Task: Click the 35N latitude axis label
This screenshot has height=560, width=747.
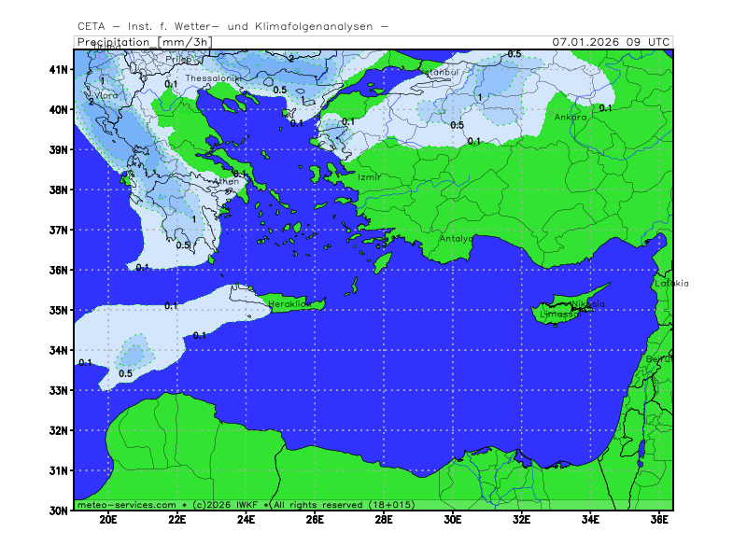Action: coord(59,310)
